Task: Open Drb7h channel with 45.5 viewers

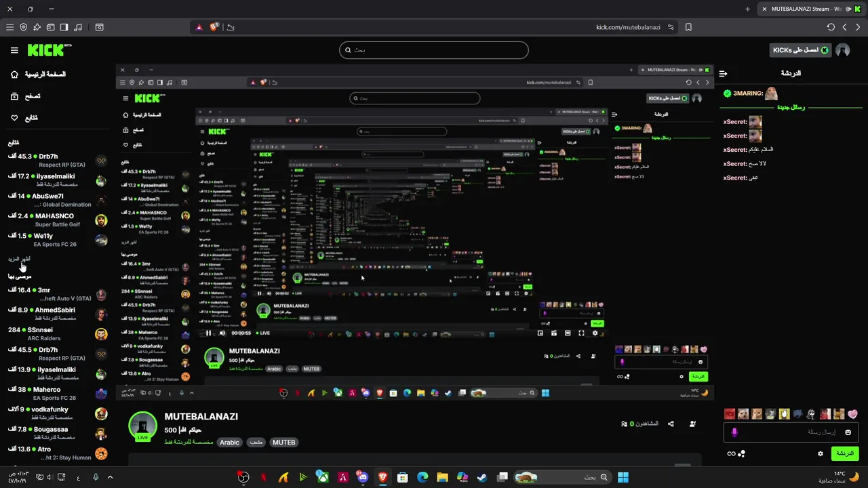Action: click(x=57, y=354)
